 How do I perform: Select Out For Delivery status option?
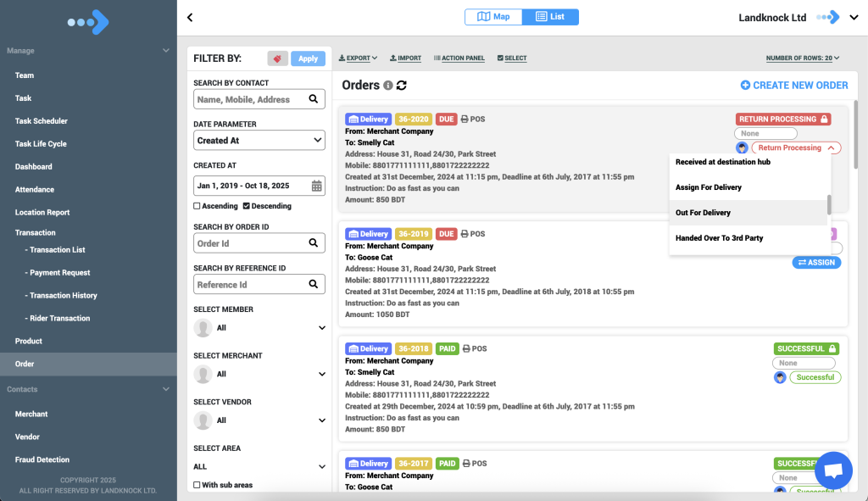point(703,213)
